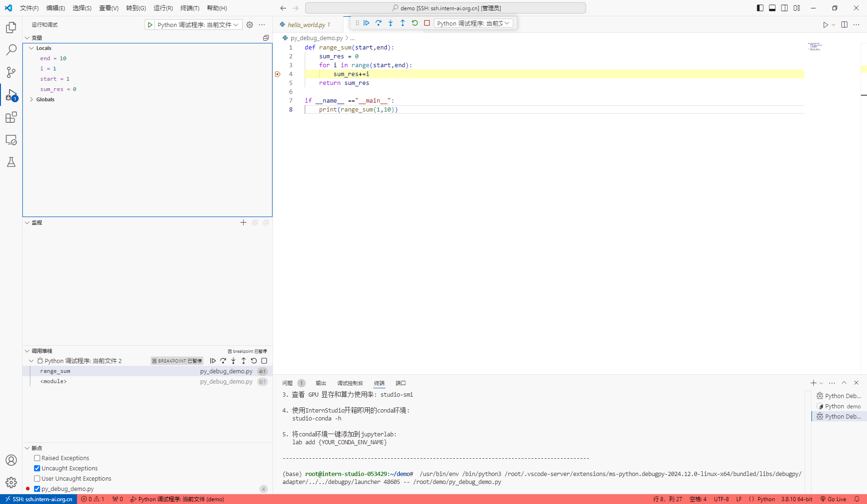Image resolution: width=867 pixels, height=504 pixels.
Task: Maximize the panel with up chevron
Action: pyautogui.click(x=844, y=383)
